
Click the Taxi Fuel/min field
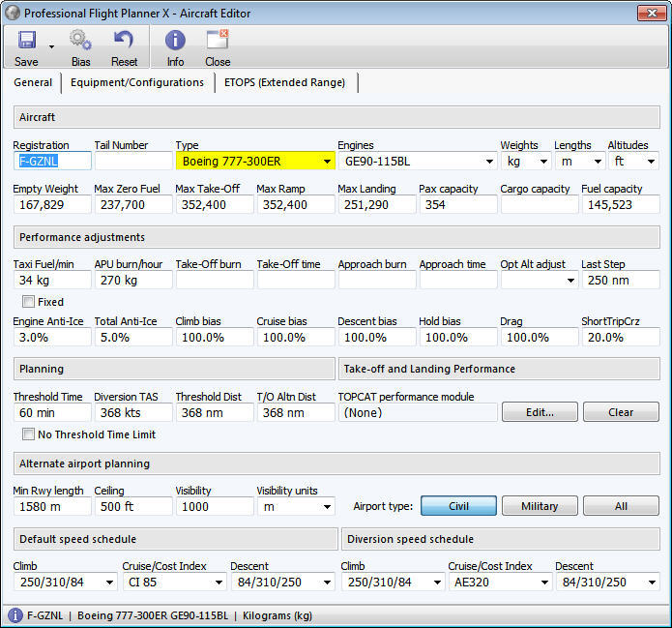pos(52,280)
